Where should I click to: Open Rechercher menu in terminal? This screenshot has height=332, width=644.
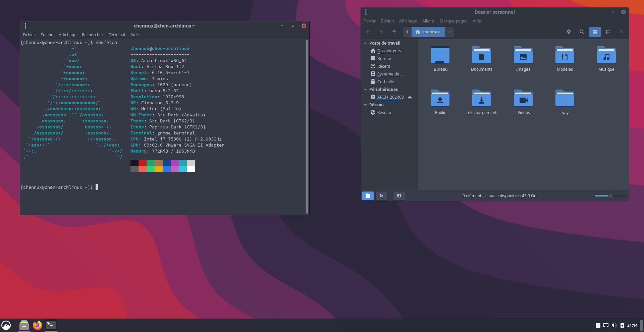[93, 35]
